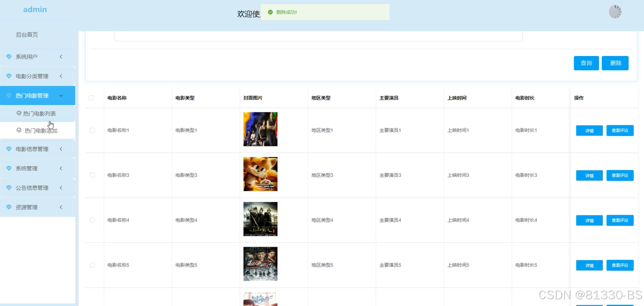644x306 pixels.
Task: Toggle the select-all checkbox in table header
Action: click(x=91, y=98)
